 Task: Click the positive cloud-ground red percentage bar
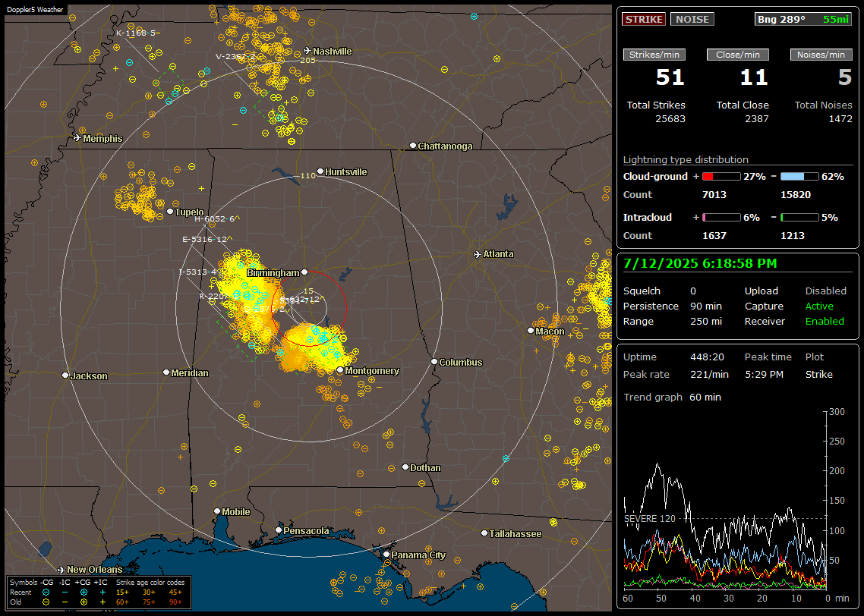click(721, 177)
